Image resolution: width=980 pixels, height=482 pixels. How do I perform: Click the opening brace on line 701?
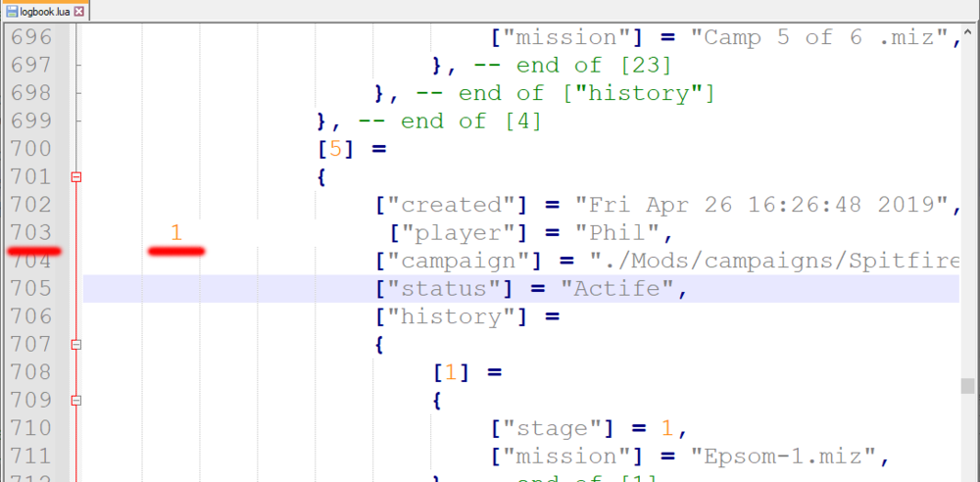[x=321, y=177]
